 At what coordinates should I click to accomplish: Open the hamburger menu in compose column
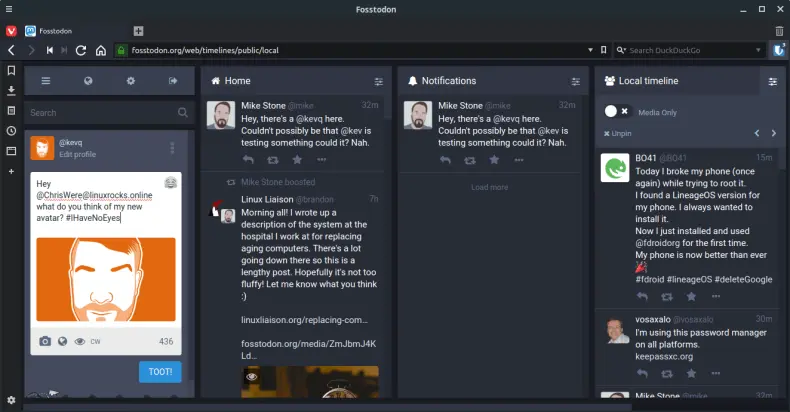[45, 81]
